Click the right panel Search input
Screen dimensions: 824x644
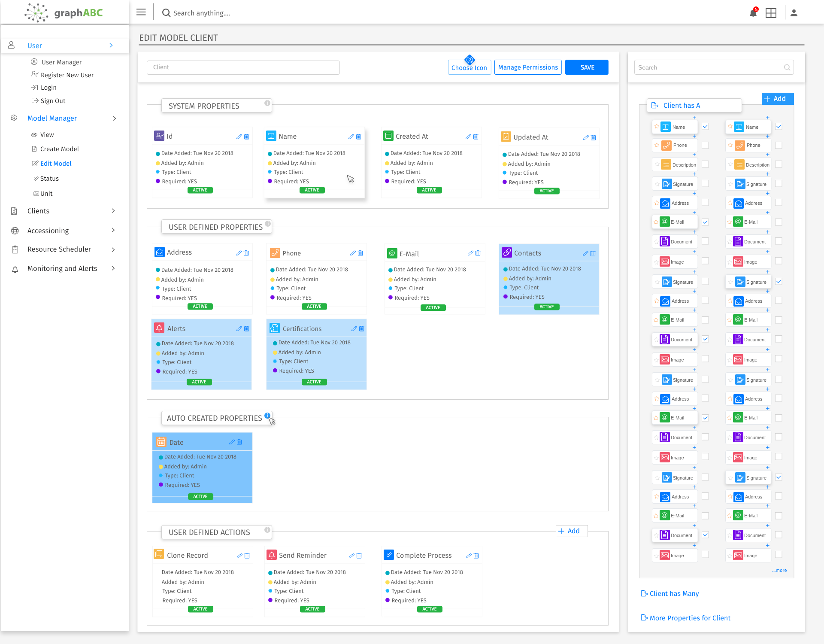[714, 67]
